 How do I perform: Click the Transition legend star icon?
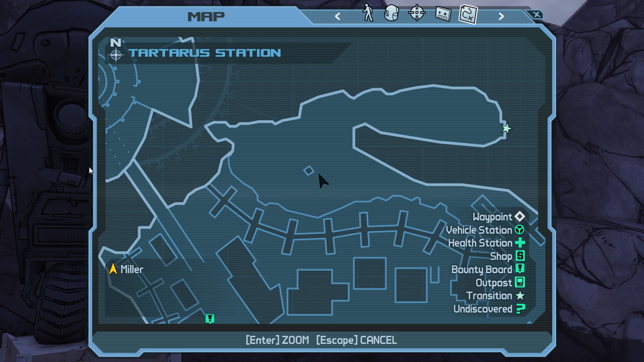point(520,296)
